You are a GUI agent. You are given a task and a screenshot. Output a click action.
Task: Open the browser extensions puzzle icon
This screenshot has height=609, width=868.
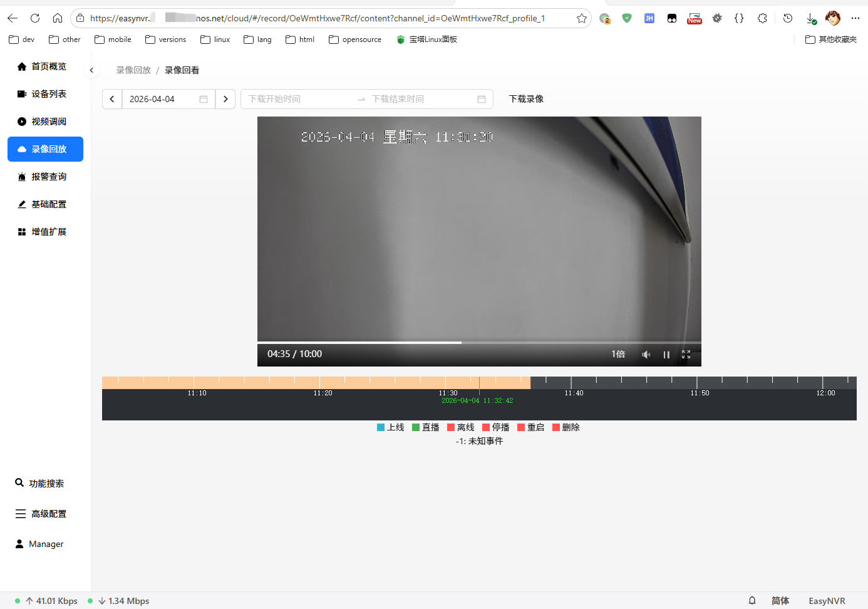point(762,18)
